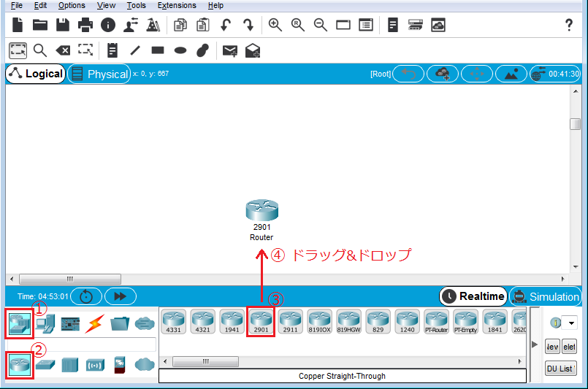The height and width of the screenshot is (389, 588).
Task: Zoom in on the workspace
Action: tap(275, 25)
